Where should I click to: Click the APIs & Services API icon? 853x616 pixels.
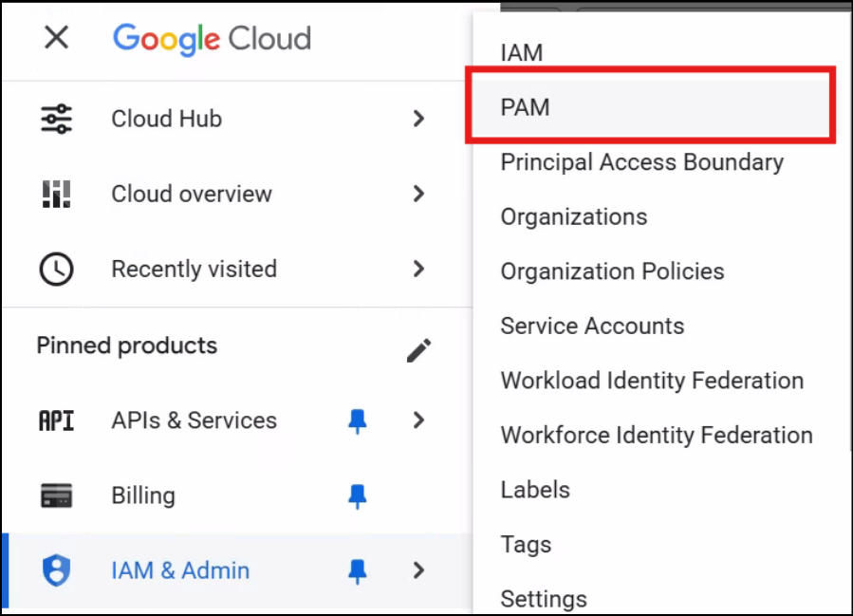point(56,420)
